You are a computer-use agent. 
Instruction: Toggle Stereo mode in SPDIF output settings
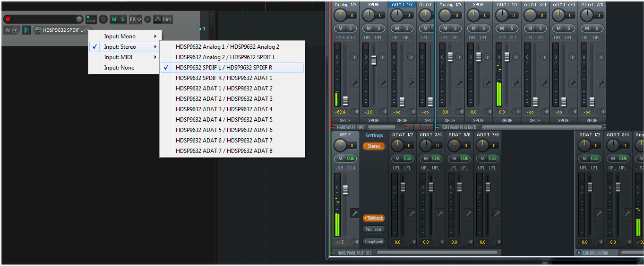[374, 146]
